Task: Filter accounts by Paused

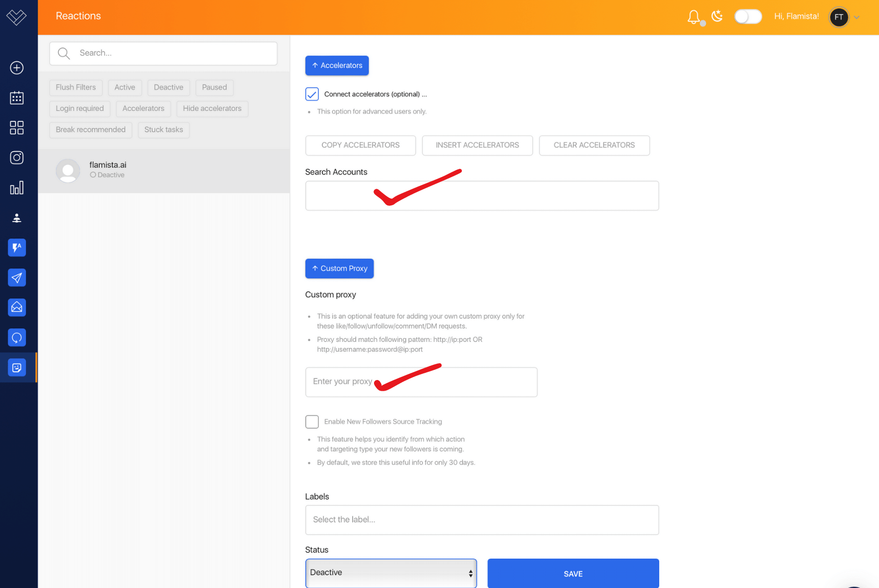Action: point(214,87)
